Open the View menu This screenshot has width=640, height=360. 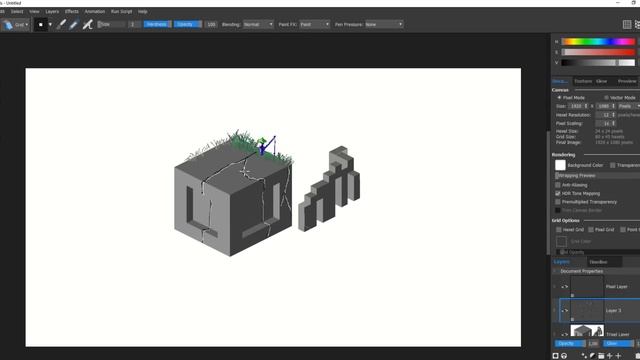34,11
